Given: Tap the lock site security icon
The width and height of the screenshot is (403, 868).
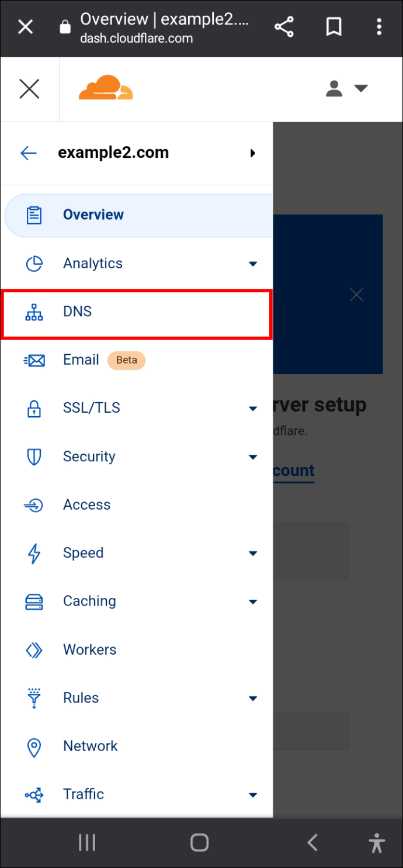Looking at the screenshot, I should [65, 27].
